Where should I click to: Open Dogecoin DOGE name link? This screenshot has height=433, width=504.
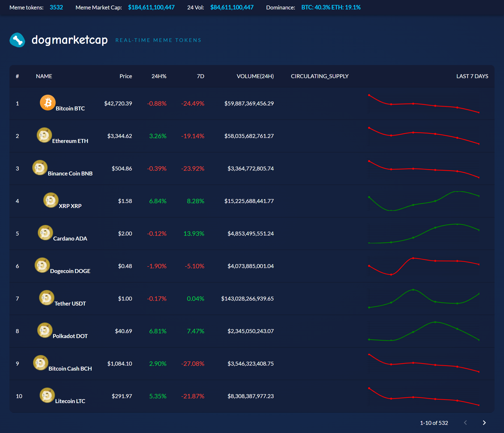[x=70, y=271]
